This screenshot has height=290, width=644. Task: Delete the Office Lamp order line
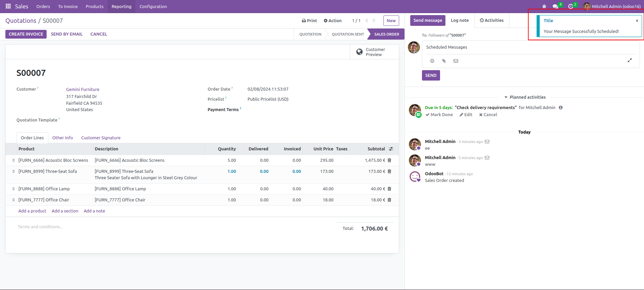click(x=389, y=189)
